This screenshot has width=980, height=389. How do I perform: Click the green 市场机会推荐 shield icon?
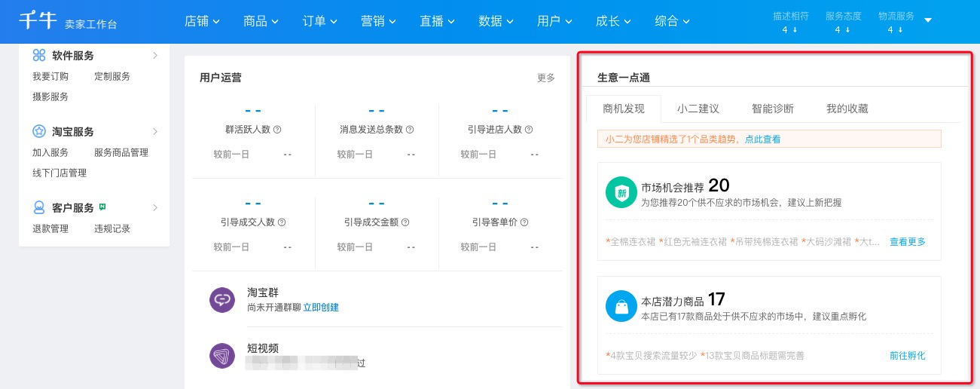621,193
